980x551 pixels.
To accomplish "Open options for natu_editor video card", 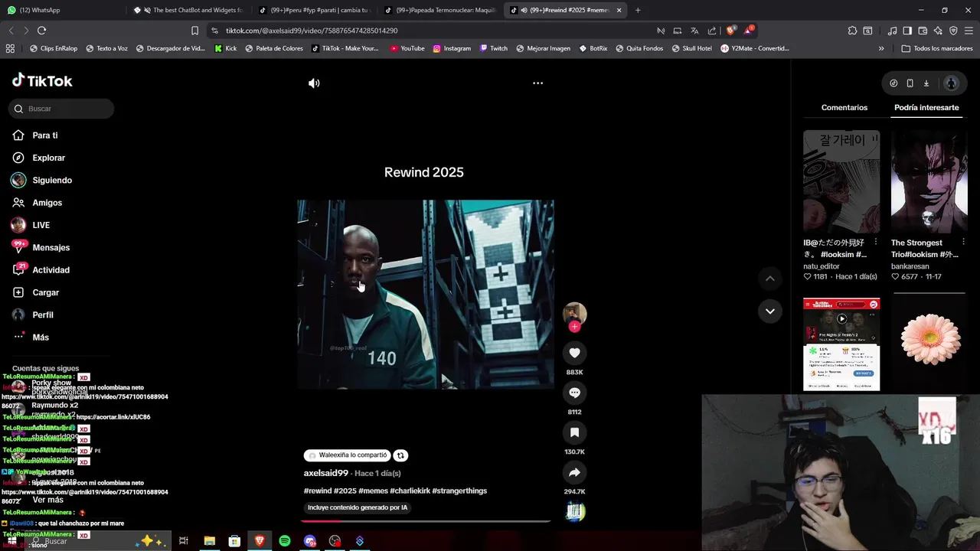I will click(875, 243).
